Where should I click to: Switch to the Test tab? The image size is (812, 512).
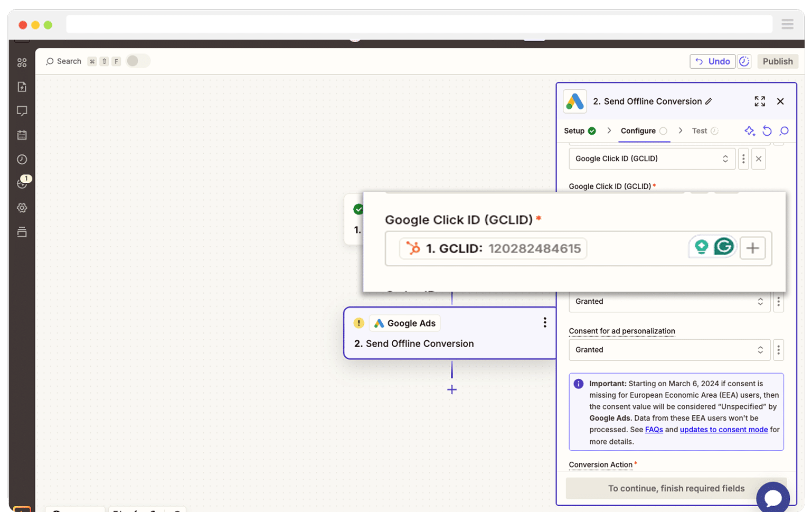pyautogui.click(x=705, y=131)
